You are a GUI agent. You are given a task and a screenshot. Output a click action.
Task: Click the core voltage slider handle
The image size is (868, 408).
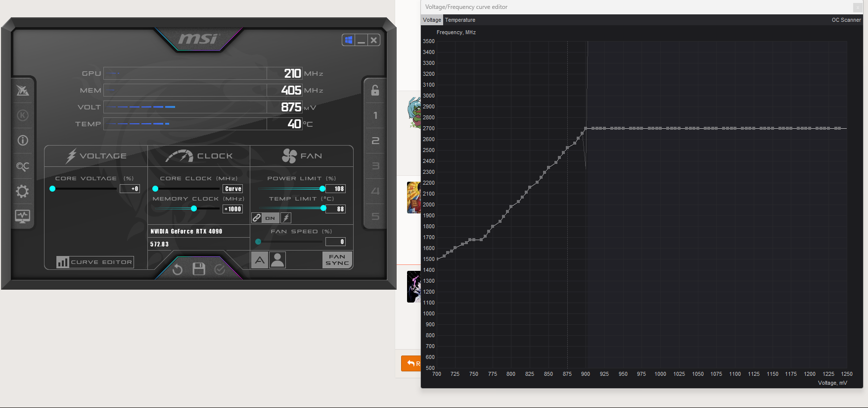click(x=52, y=189)
